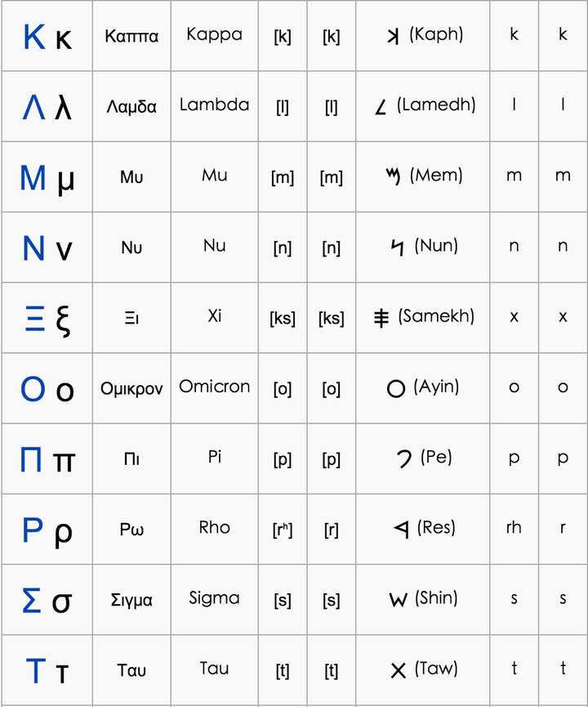Click the blue capital Sigma letter
Screen dimensions: 588x707
pos(31,601)
